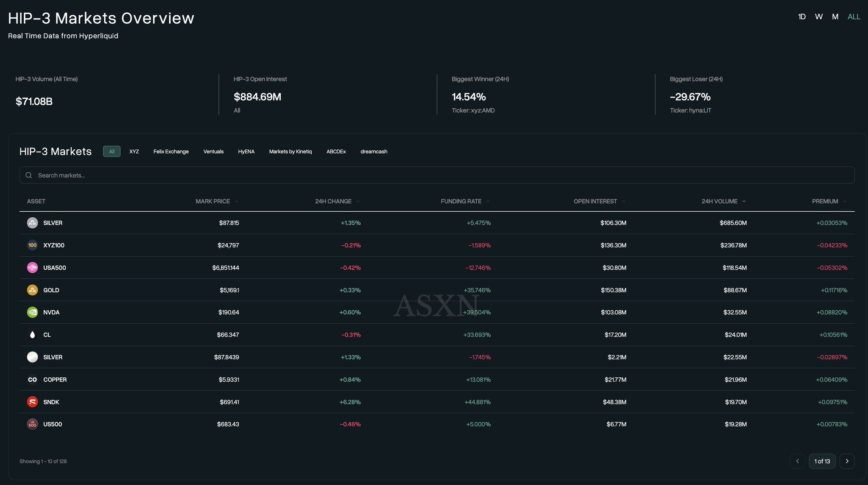Click the CL oil drop icon
The image size is (868, 485).
[x=32, y=335]
